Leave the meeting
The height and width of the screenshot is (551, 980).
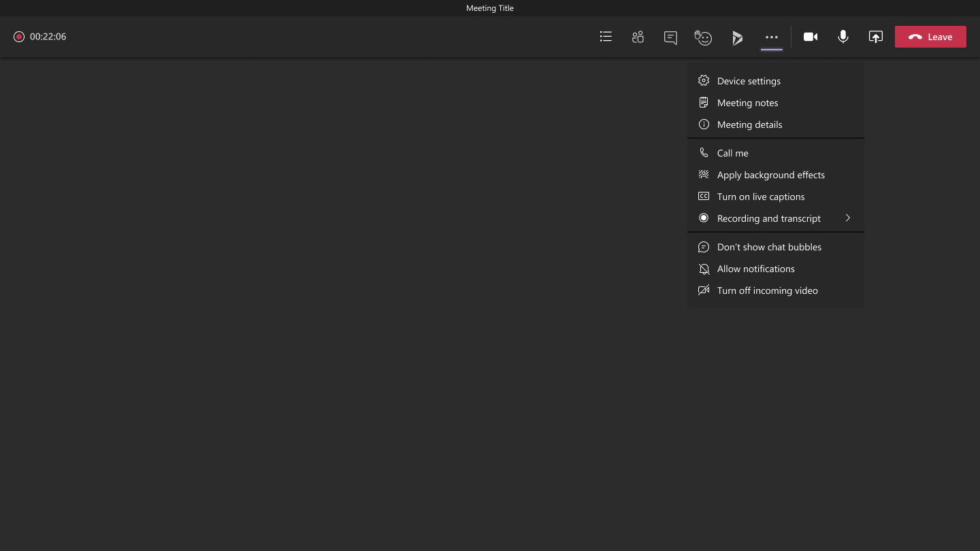pyautogui.click(x=930, y=37)
